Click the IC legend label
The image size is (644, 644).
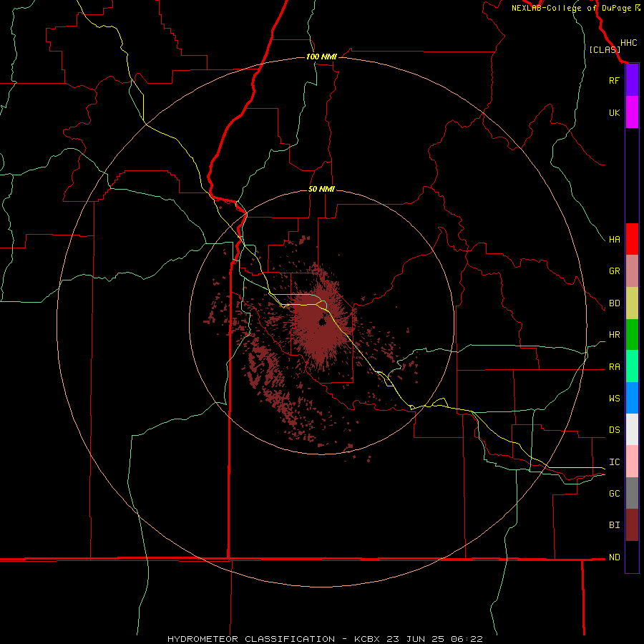tap(614, 462)
